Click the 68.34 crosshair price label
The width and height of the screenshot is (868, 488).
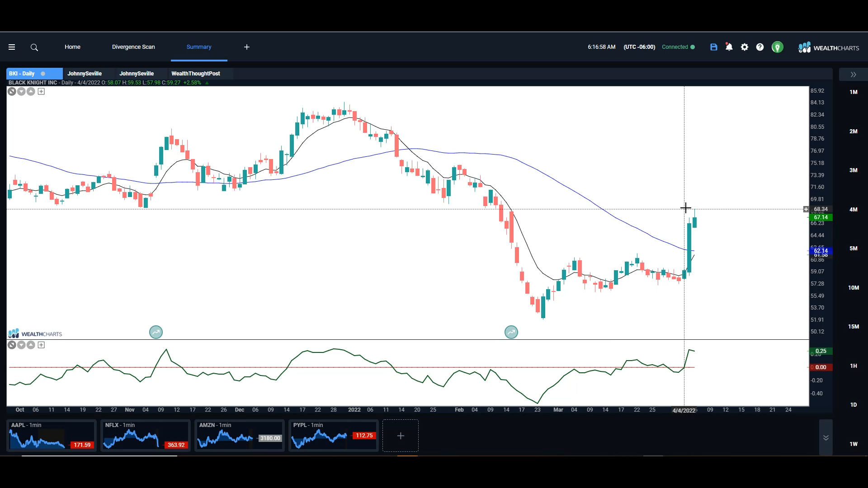pyautogui.click(x=821, y=209)
